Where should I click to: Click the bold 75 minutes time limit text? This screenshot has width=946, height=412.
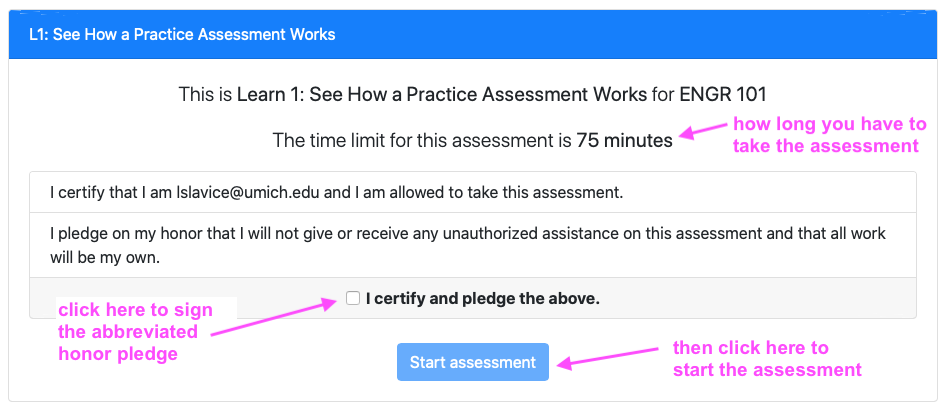pyautogui.click(x=624, y=141)
